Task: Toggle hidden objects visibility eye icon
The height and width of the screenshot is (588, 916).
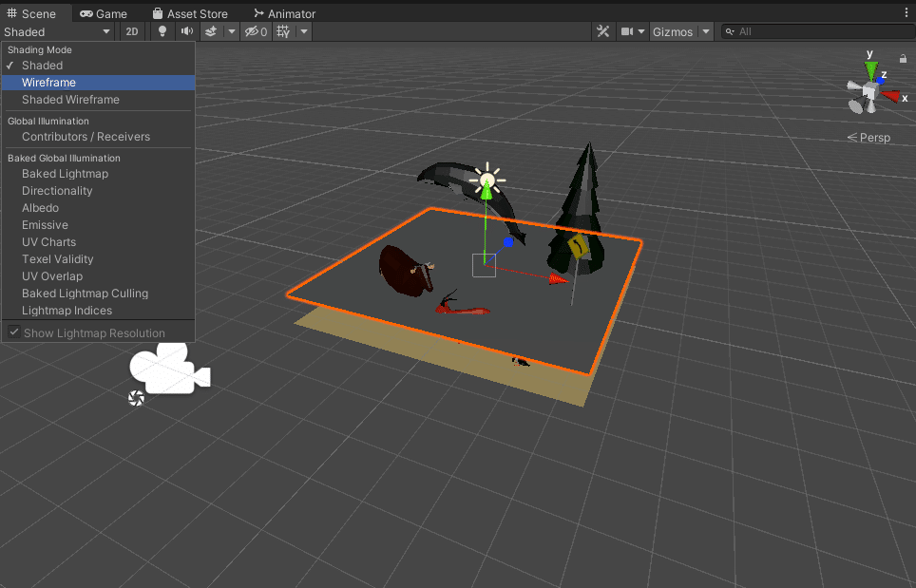Action: (256, 31)
